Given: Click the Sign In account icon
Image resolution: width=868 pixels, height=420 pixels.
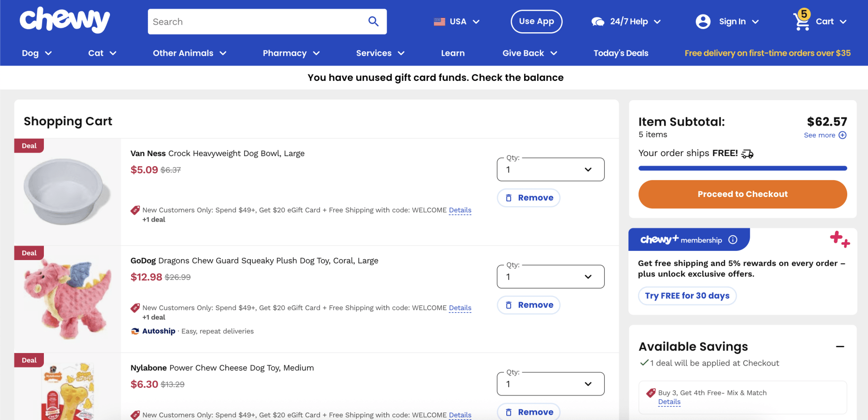Looking at the screenshot, I should [703, 22].
